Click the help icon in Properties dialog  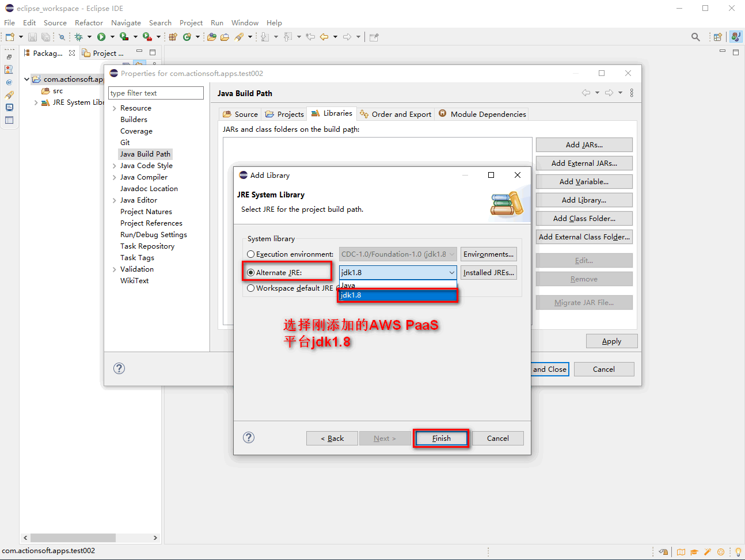coord(119,368)
